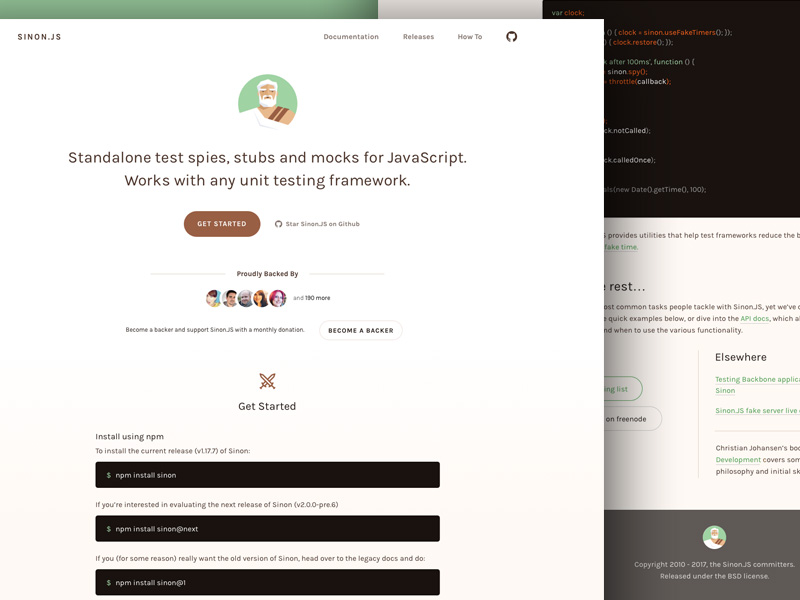Click the 'To install the current release' text

tap(173, 451)
